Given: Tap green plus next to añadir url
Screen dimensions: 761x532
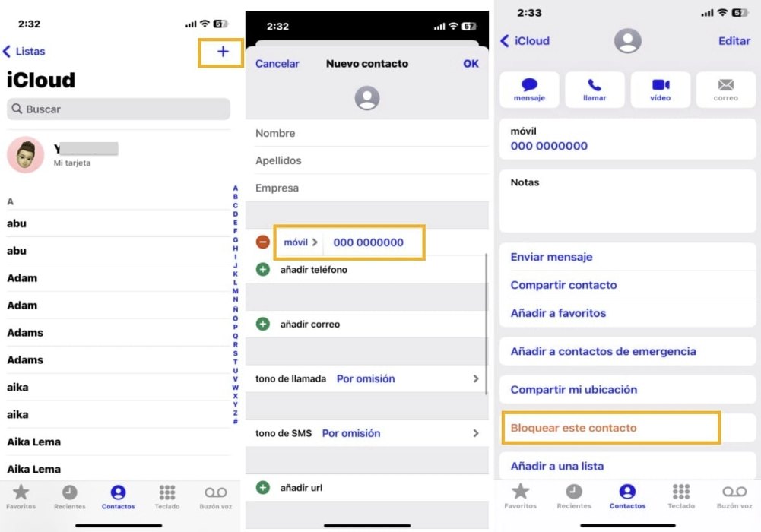Looking at the screenshot, I should 263,488.
